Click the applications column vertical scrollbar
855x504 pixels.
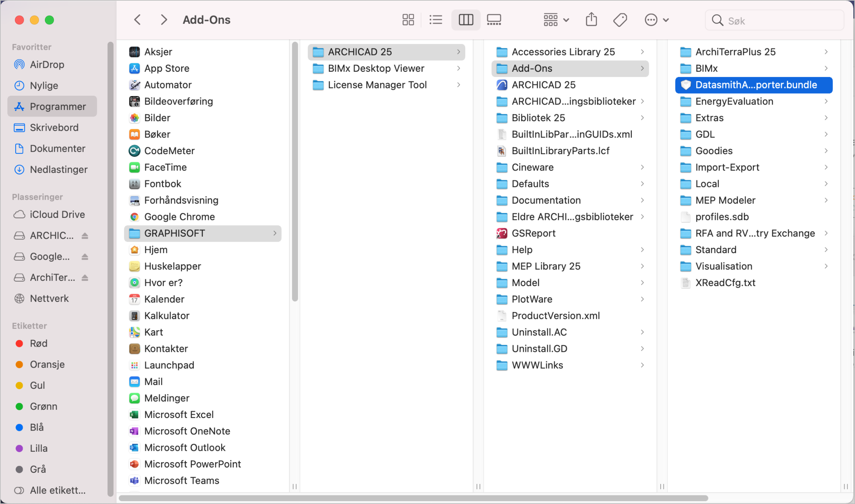click(295, 171)
